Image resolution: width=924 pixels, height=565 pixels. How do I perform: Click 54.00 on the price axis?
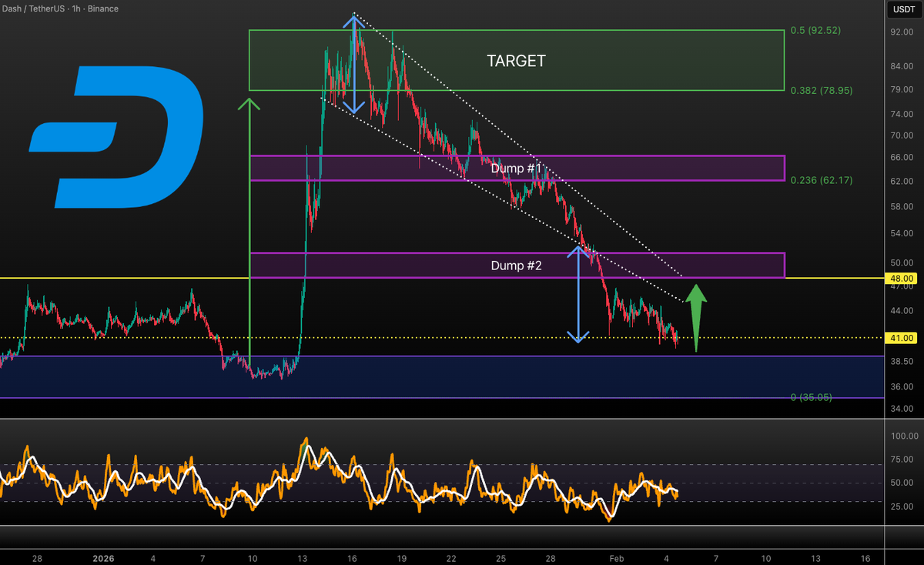coord(902,233)
